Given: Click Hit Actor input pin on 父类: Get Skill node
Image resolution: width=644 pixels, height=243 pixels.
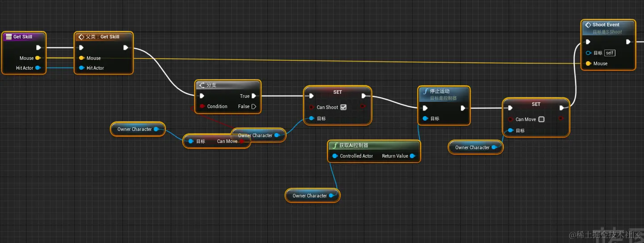Looking at the screenshot, I should coord(81,68).
